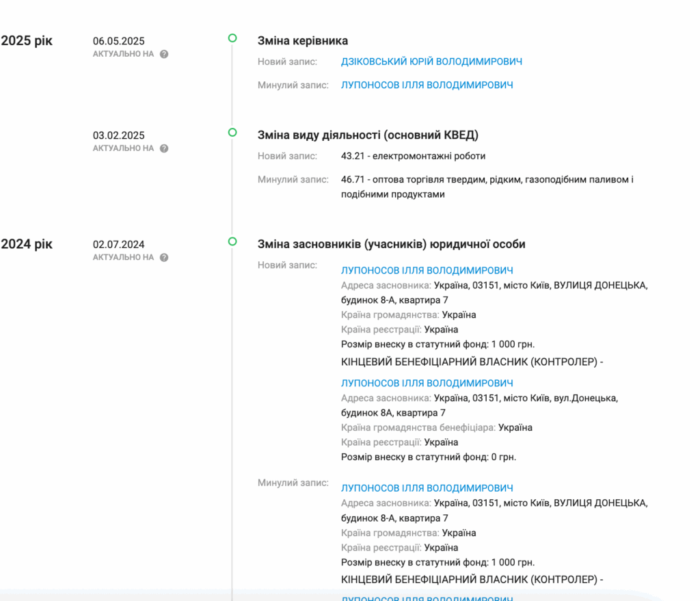Open first ЛУПОНОСОВ link under Зміна засновників

(427, 270)
